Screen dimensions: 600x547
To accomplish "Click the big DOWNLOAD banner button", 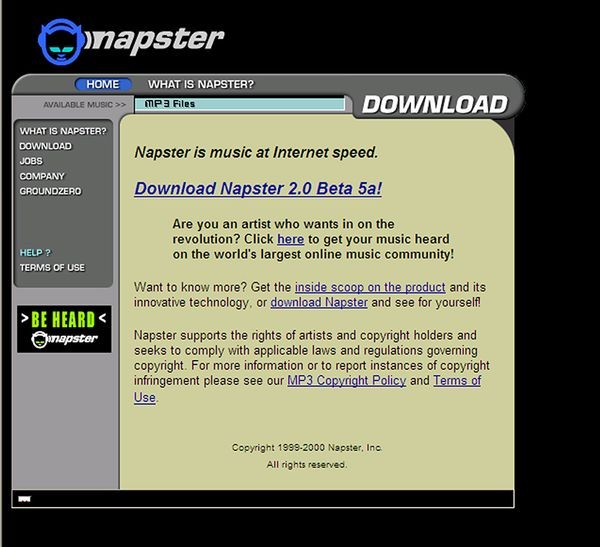I will coord(435,105).
